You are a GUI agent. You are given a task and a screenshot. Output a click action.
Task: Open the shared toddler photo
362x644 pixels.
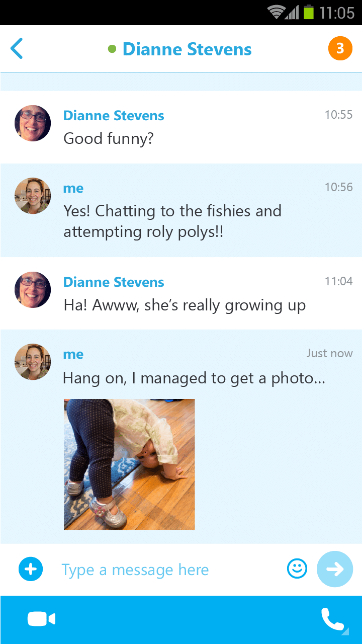(x=129, y=464)
